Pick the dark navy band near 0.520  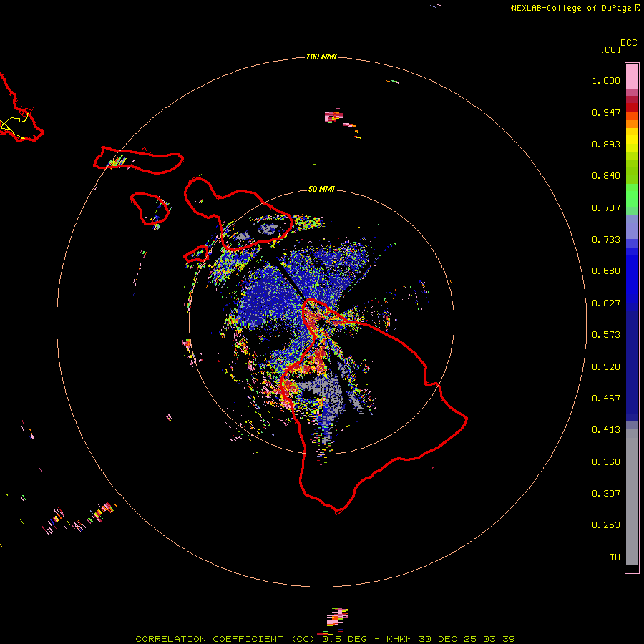coord(632,363)
